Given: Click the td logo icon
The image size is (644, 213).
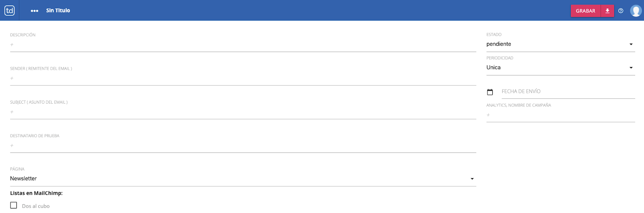Looking at the screenshot, I should tap(10, 10).
